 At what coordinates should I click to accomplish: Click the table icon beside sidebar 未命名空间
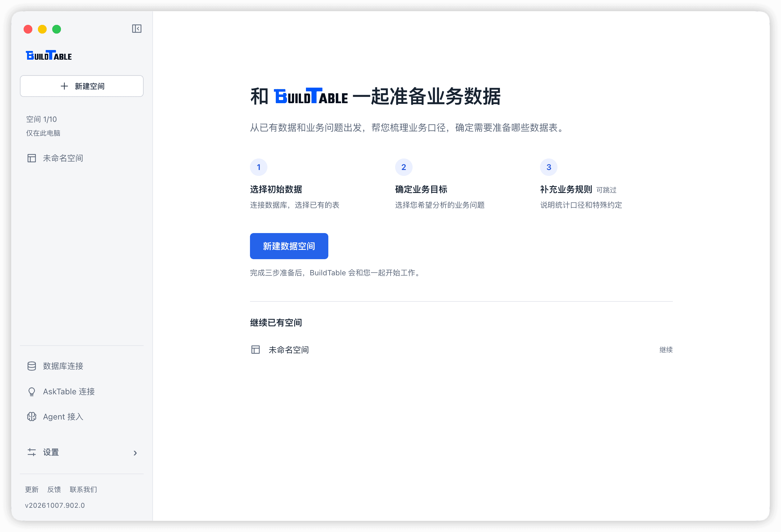32,158
